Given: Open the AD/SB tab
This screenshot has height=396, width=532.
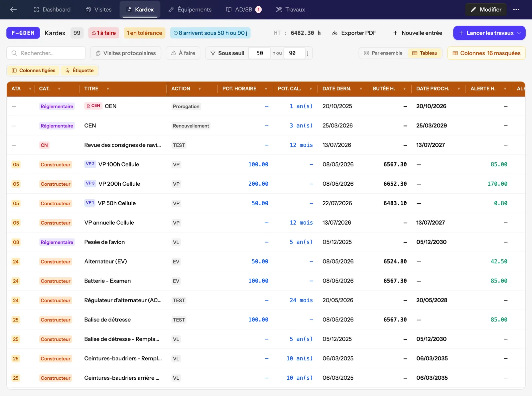Looking at the screenshot, I should pyautogui.click(x=244, y=10).
